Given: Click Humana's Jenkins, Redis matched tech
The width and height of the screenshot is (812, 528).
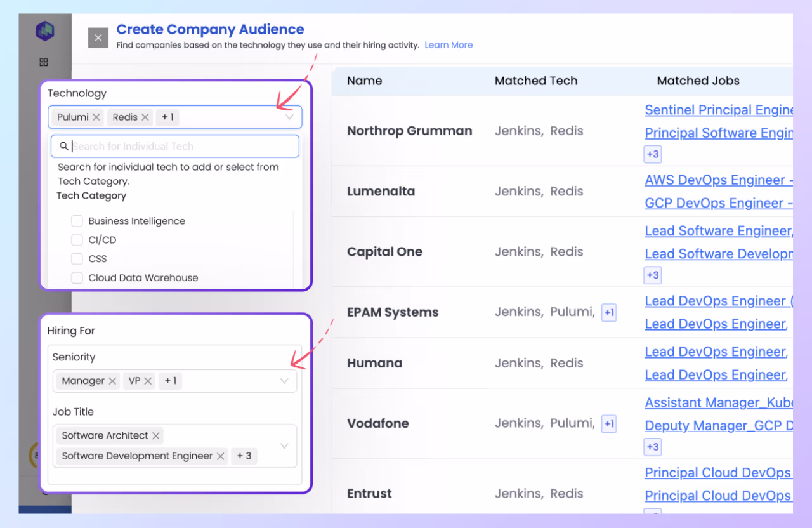Looking at the screenshot, I should [x=539, y=363].
